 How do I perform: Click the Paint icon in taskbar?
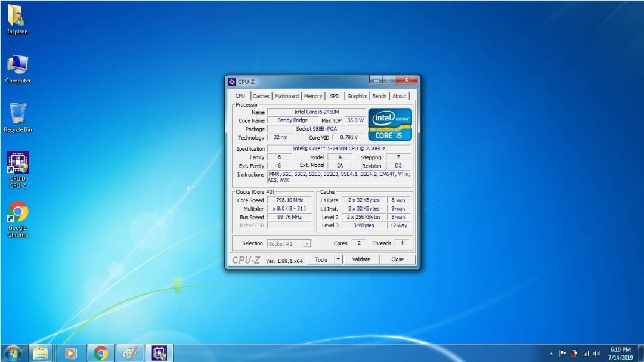pyautogui.click(x=129, y=353)
